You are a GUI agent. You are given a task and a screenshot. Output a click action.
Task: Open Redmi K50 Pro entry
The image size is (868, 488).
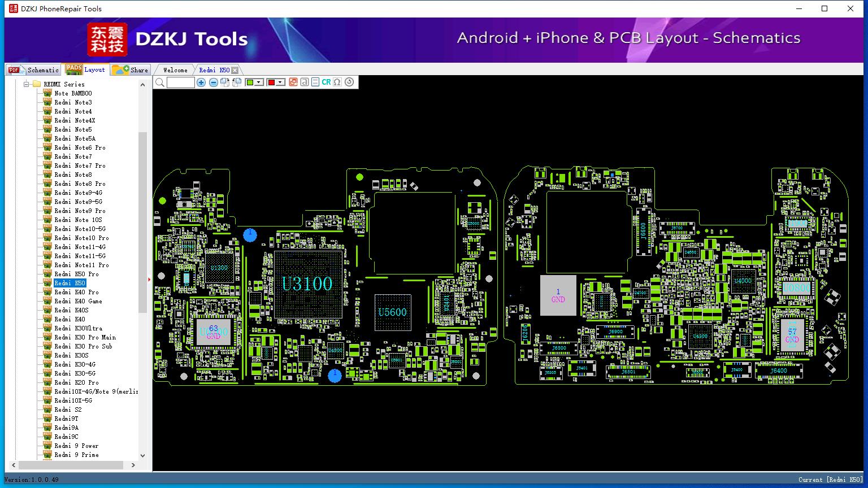click(x=76, y=274)
